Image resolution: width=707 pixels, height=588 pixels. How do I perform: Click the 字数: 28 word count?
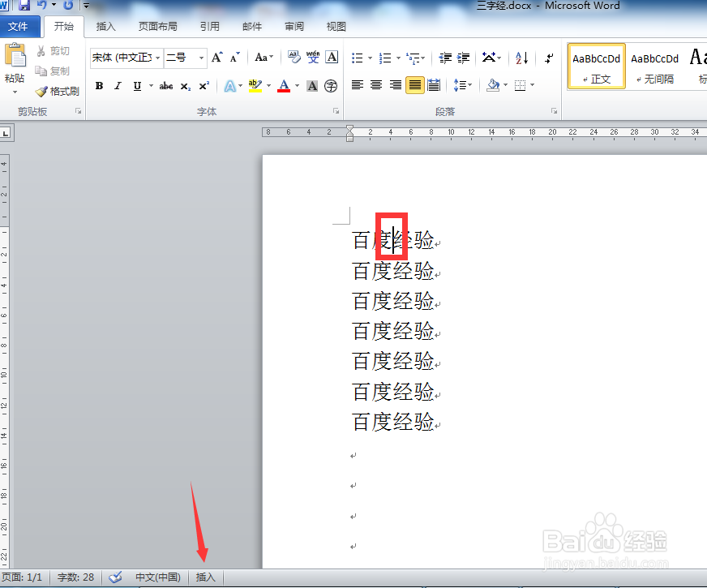pyautogui.click(x=75, y=577)
